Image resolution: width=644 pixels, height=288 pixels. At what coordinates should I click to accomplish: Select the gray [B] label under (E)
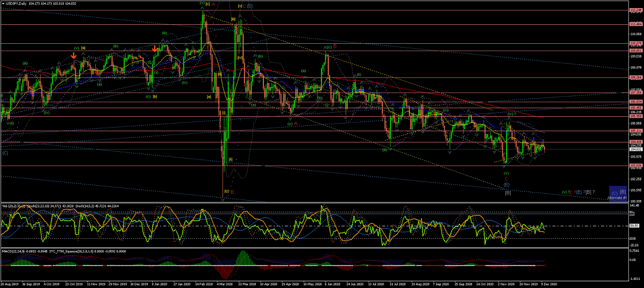pos(508,192)
